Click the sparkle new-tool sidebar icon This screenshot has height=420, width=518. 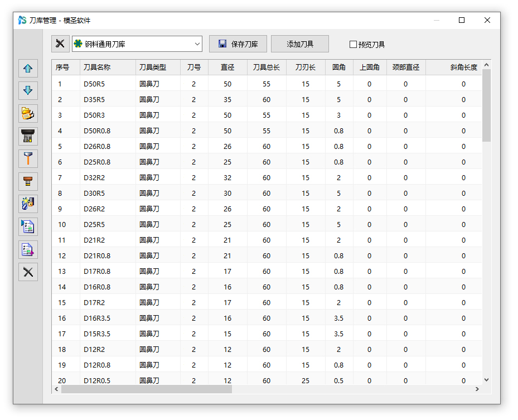tap(28, 204)
